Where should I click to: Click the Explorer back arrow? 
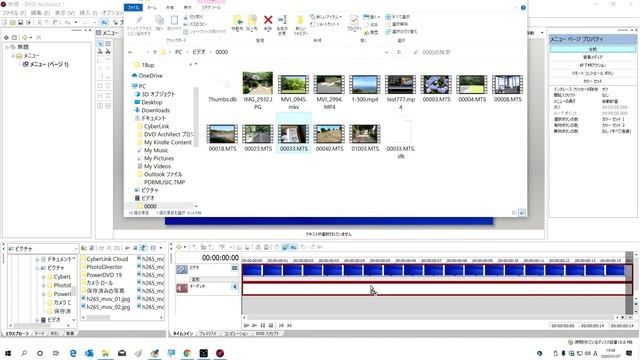130,52
